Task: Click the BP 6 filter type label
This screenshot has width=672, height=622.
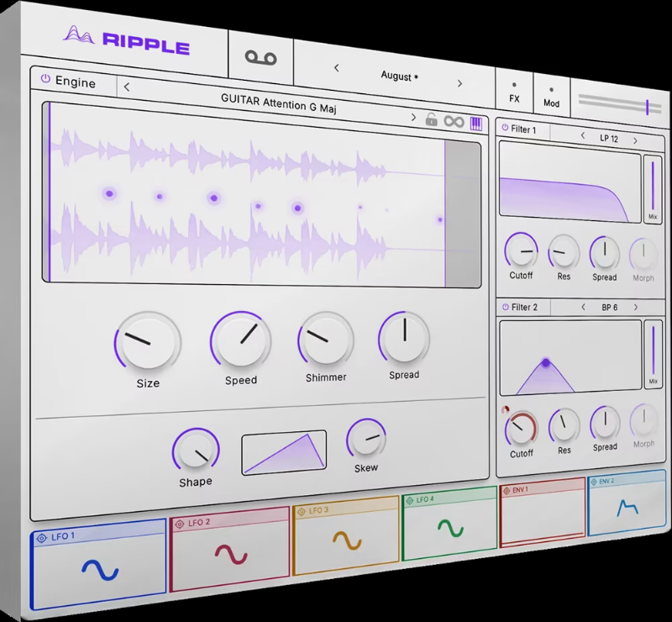Action: 610,307
